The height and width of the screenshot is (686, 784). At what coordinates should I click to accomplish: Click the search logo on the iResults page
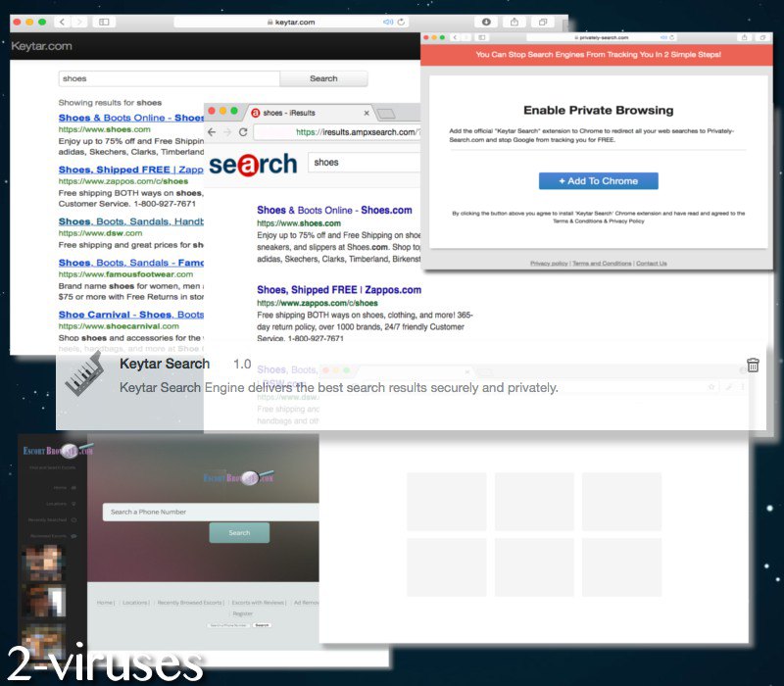pyautogui.click(x=252, y=164)
